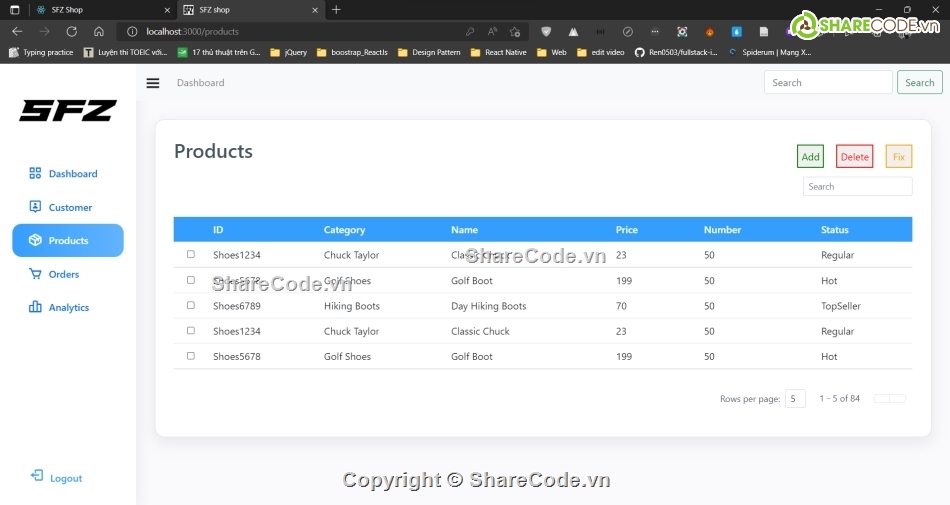950x505 pixels.
Task: Click the Logout icon
Action: 37,477
